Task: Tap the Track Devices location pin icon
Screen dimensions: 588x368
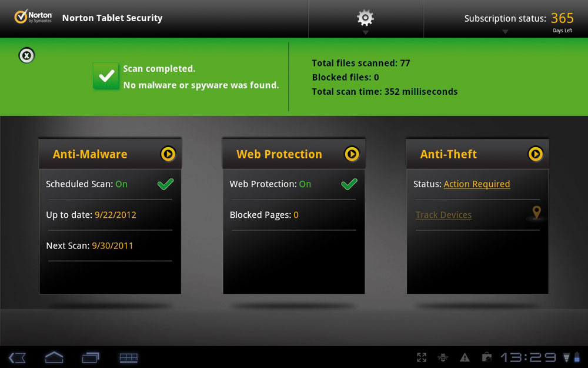Action: coord(537,213)
